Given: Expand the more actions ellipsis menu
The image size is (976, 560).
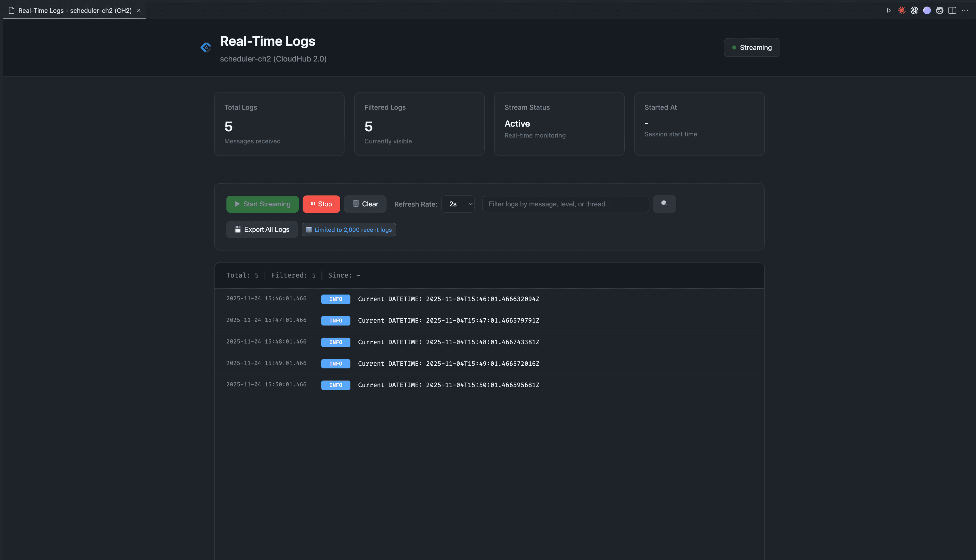Looking at the screenshot, I should (x=965, y=10).
